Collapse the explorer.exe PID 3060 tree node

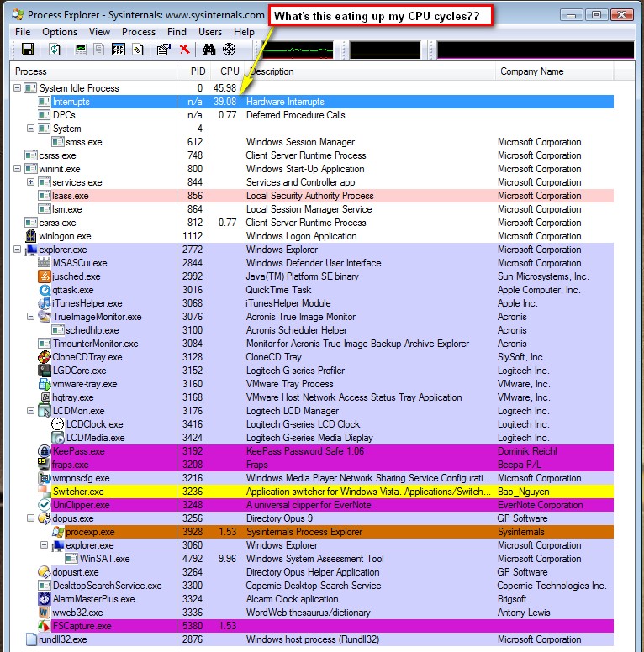pyautogui.click(x=44, y=544)
